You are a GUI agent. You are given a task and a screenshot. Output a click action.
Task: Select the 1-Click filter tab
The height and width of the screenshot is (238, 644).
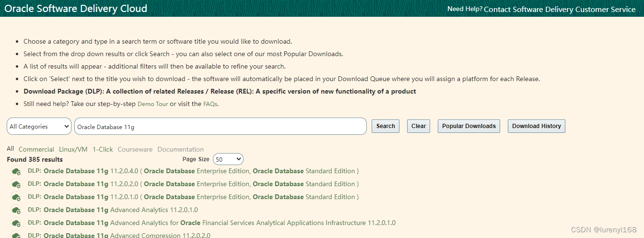point(103,149)
